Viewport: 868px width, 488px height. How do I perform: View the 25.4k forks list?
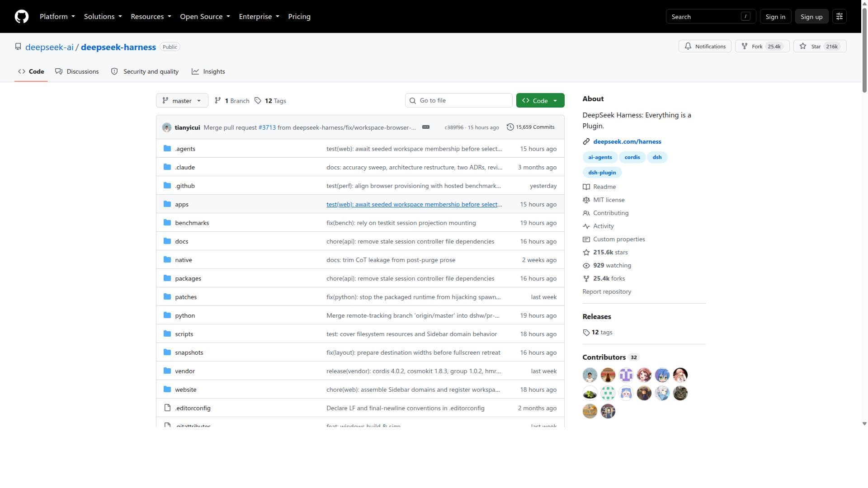[604, 278]
